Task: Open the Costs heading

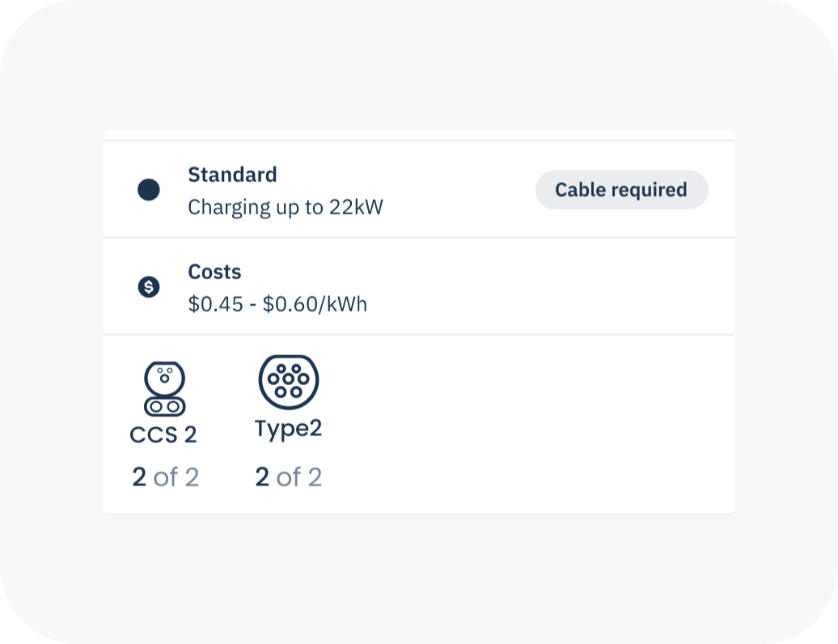Action: [x=214, y=272]
